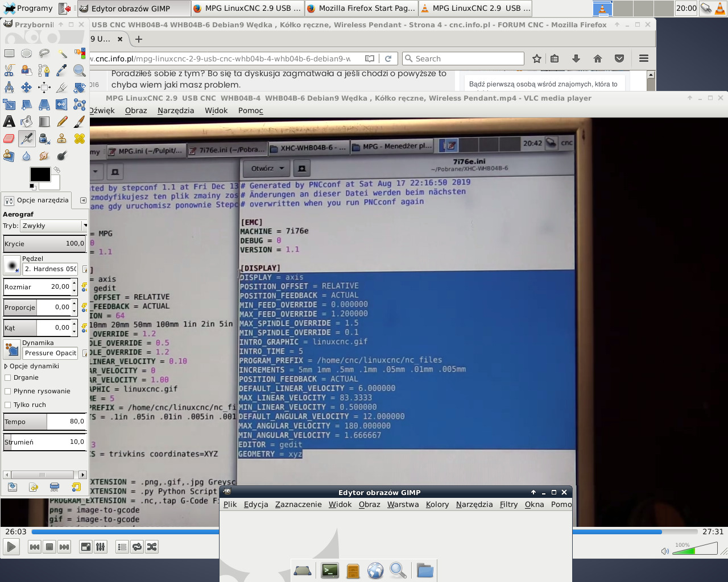This screenshot has width=728, height=582.
Task: Choose the Paintbrush tool
Action: pos(80,122)
